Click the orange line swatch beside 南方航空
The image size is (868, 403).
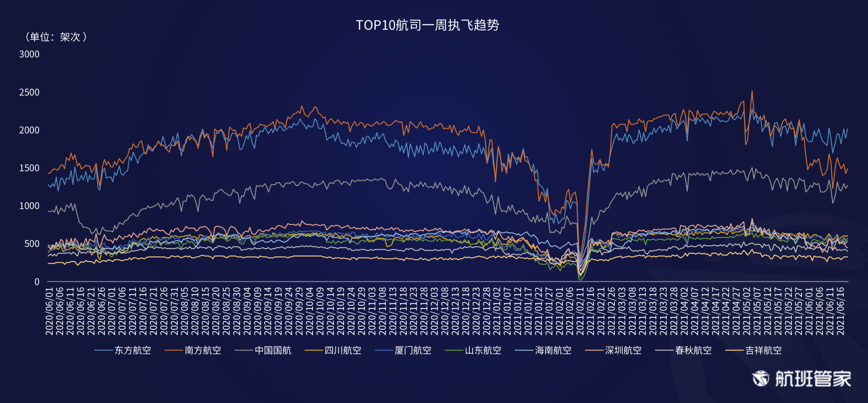click(x=174, y=351)
